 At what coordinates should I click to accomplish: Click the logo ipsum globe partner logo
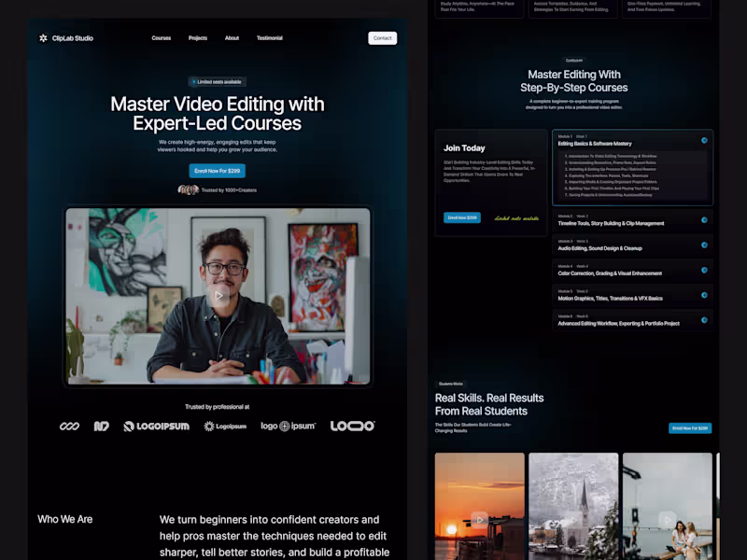[289, 427]
